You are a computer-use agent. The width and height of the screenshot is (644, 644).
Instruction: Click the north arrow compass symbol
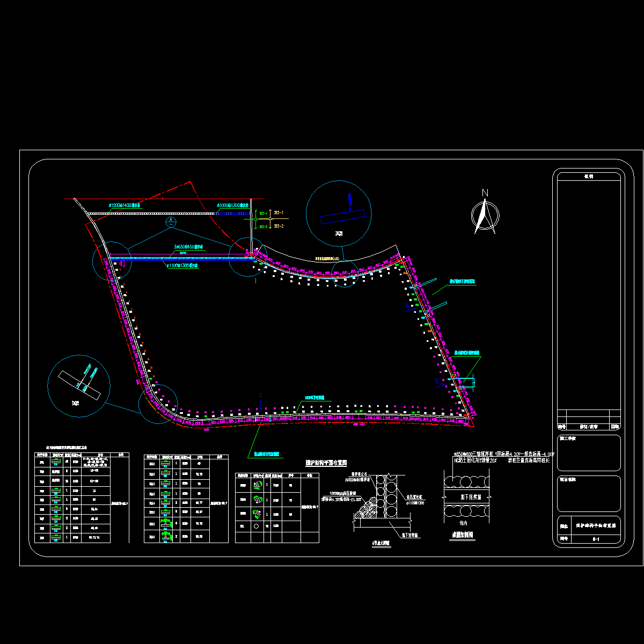[485, 215]
